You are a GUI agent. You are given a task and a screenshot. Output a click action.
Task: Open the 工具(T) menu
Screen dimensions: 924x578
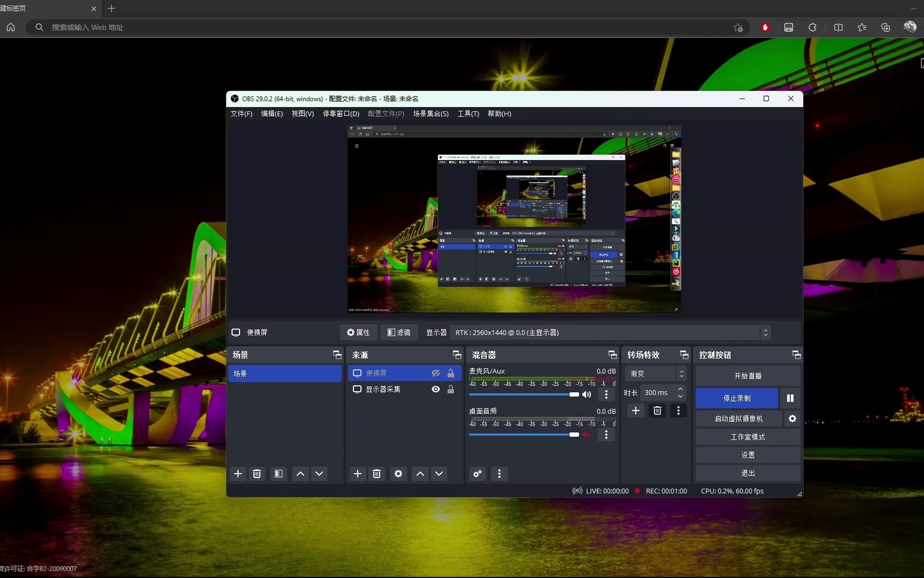click(468, 113)
